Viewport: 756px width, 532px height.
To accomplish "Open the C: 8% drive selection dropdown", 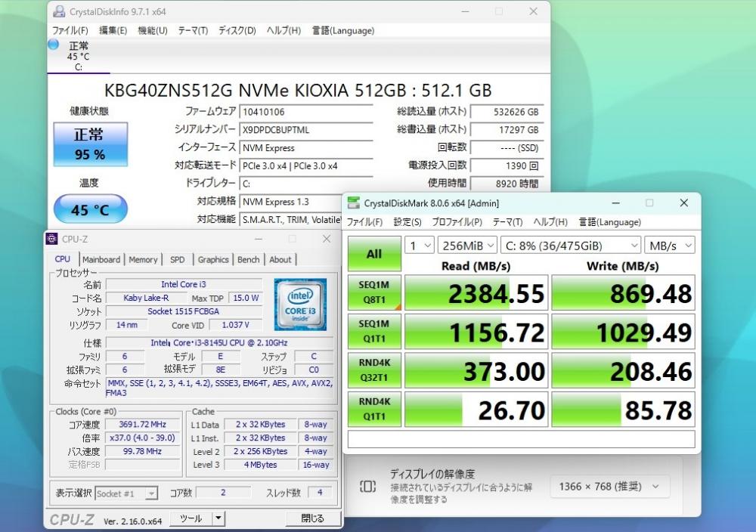I will (570, 246).
